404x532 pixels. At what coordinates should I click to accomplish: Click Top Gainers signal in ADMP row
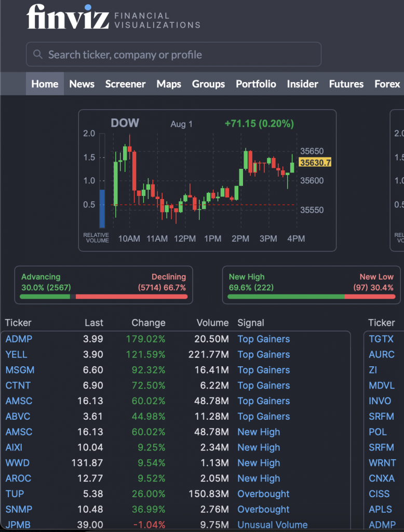264,339
